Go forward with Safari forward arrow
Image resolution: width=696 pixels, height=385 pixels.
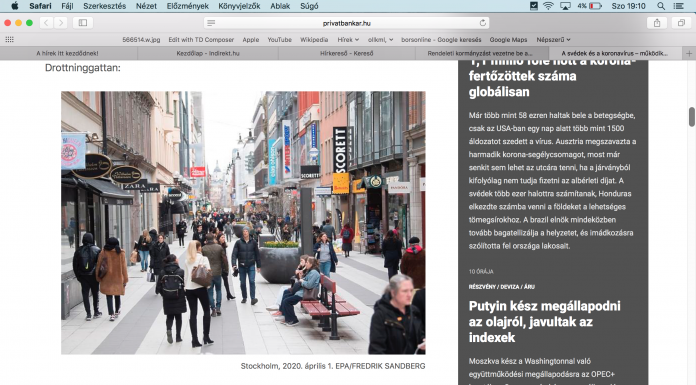tap(61, 23)
